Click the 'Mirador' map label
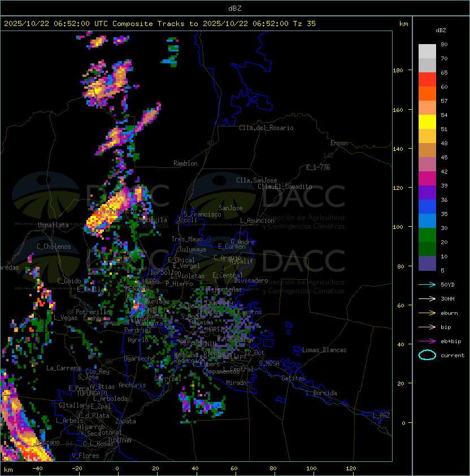 [x=238, y=383]
